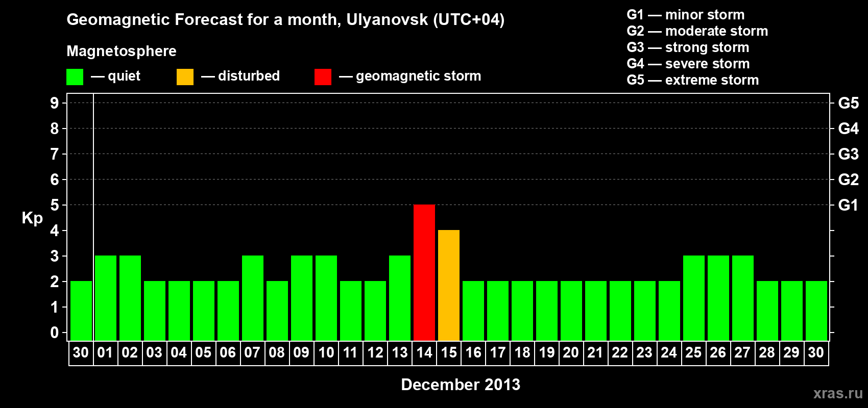Click the date label 29 on the axis
The width and height of the screenshot is (868, 408).
[791, 352]
